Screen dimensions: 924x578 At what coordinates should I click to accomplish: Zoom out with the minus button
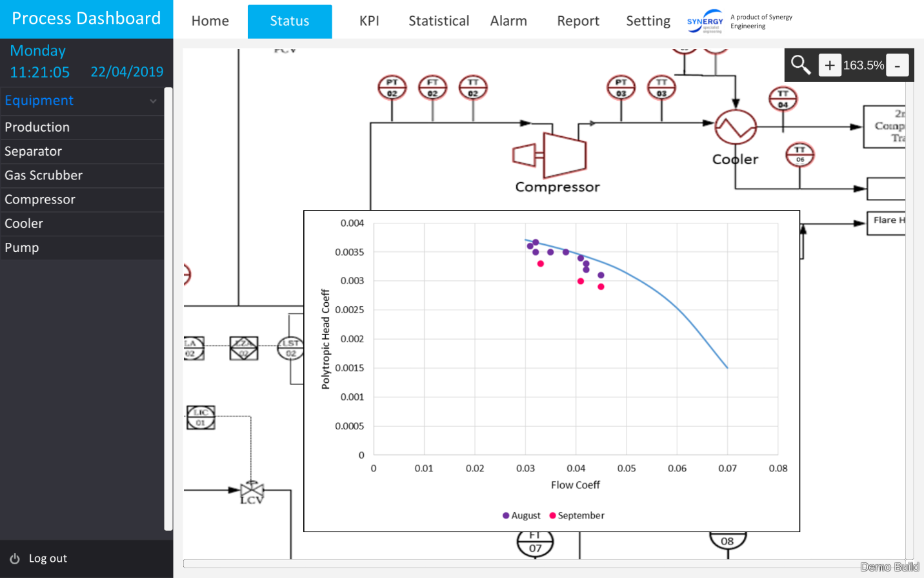tap(898, 65)
